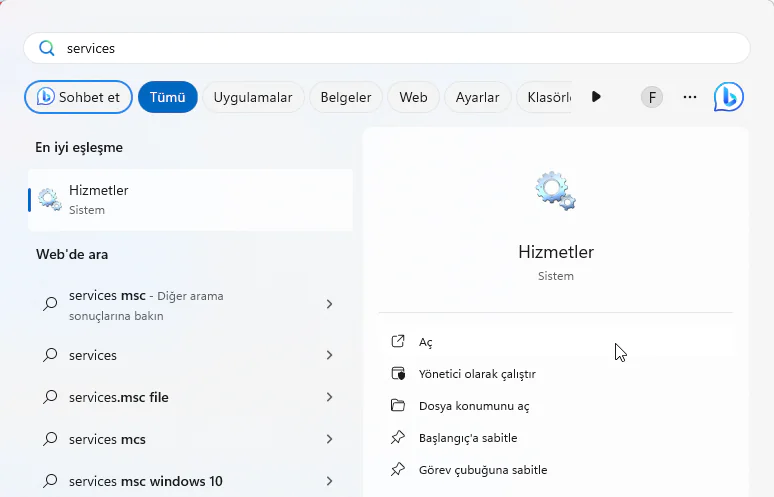
Task: Open the Sohbet et Bing chat button
Action: pyautogui.click(x=78, y=97)
